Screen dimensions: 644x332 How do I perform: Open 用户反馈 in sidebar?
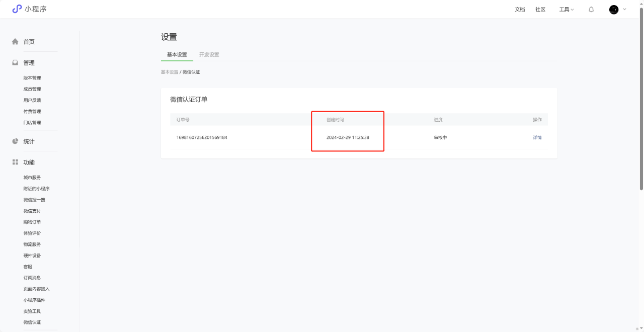[32, 100]
